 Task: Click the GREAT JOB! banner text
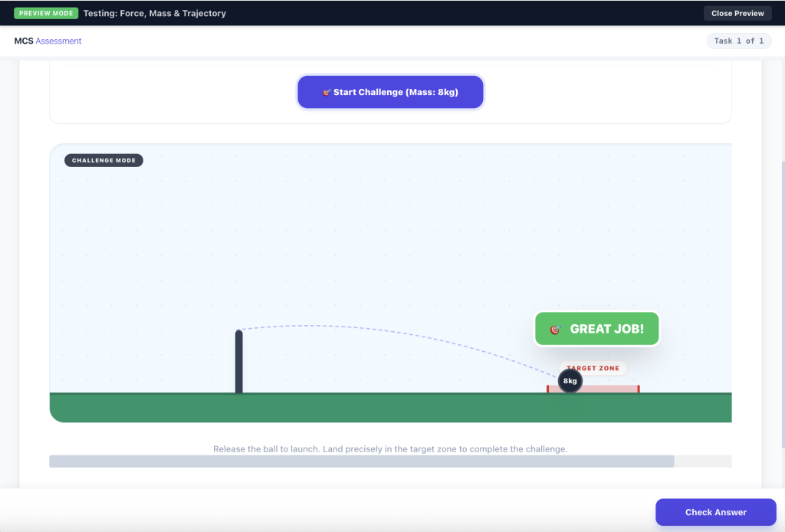(606, 329)
